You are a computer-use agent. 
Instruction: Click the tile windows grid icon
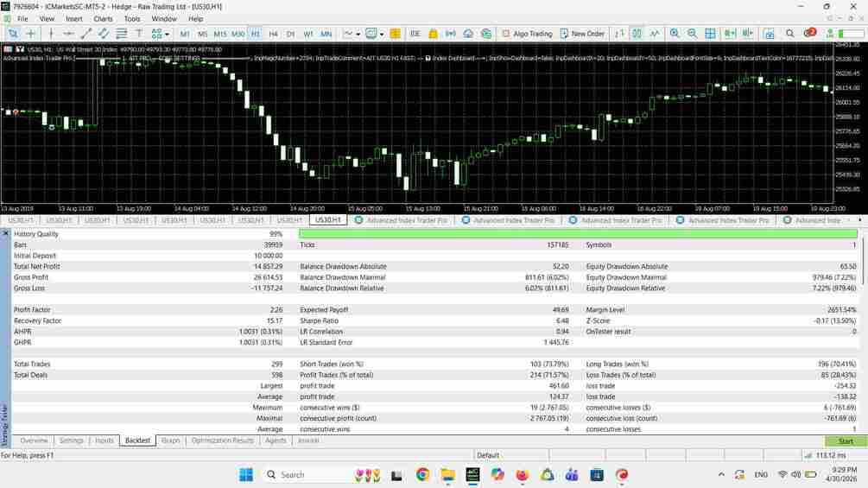click(710, 34)
